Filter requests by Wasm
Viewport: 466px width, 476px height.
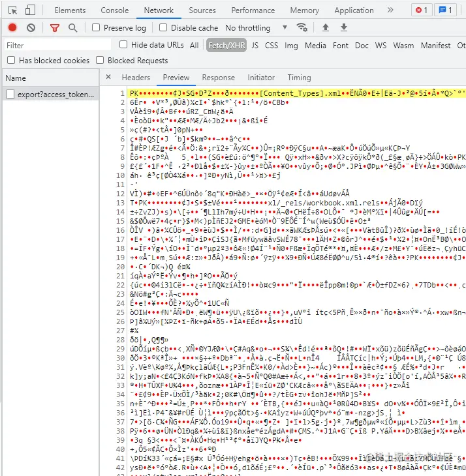point(403,45)
